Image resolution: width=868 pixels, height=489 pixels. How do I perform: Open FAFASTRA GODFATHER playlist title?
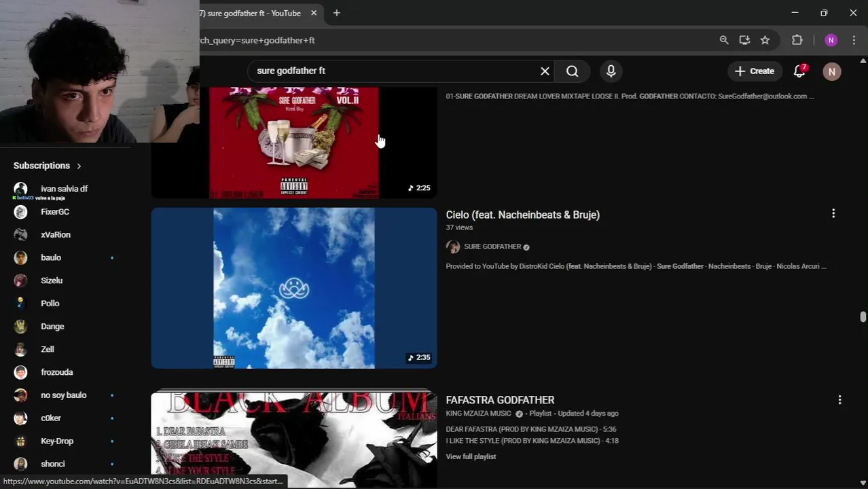[500, 400]
